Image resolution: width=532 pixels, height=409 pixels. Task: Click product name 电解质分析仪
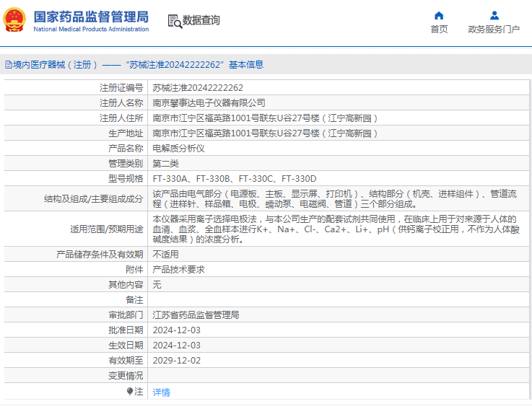[178, 148]
